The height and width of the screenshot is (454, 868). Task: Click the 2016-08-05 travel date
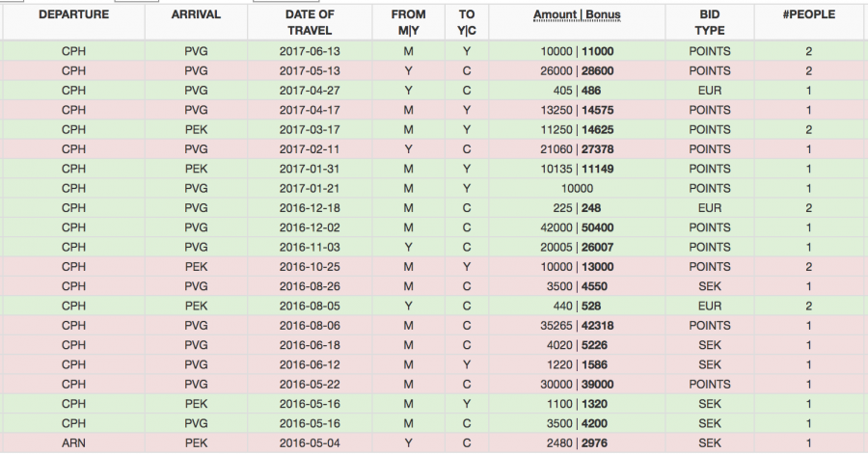[311, 306]
